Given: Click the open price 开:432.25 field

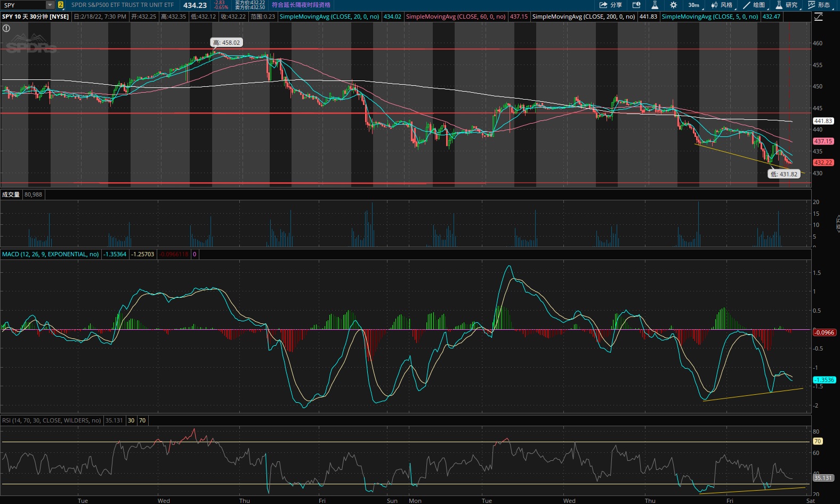Looking at the screenshot, I should pyautogui.click(x=143, y=17).
